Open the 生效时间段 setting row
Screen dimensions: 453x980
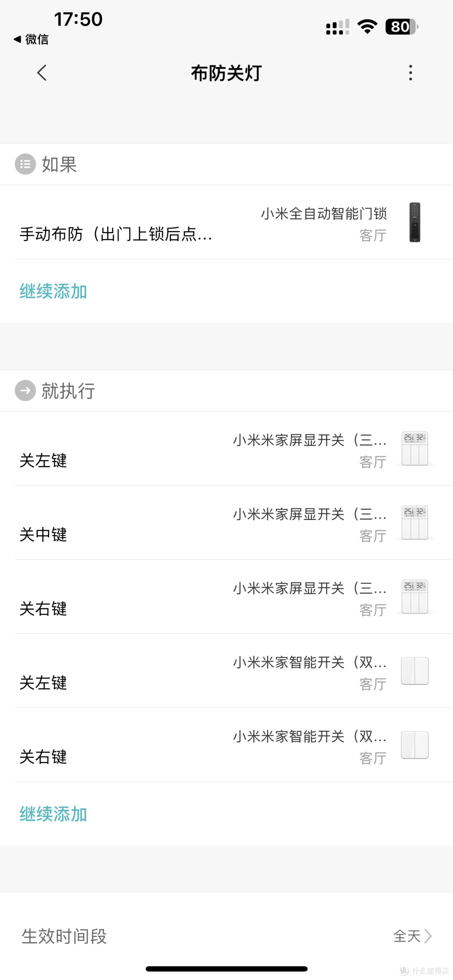tap(64, 936)
